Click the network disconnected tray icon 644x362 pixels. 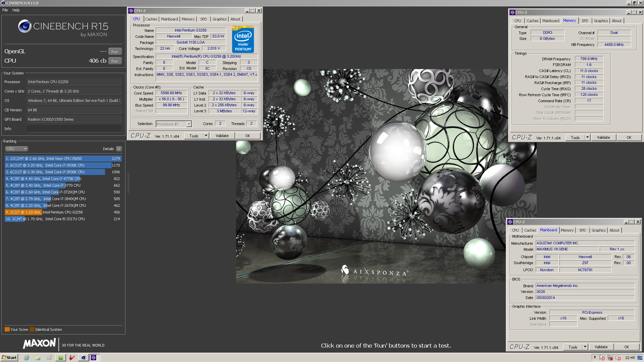pyautogui.click(x=610, y=358)
